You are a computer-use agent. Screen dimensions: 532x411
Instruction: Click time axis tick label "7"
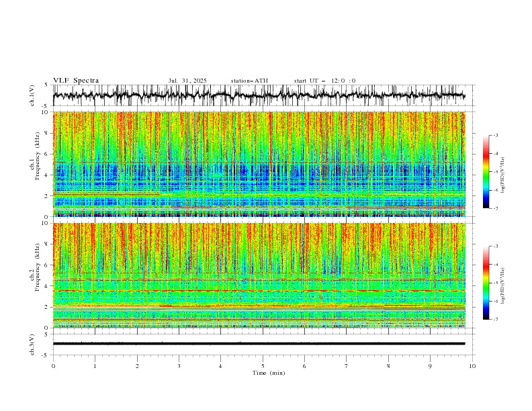point(347,366)
